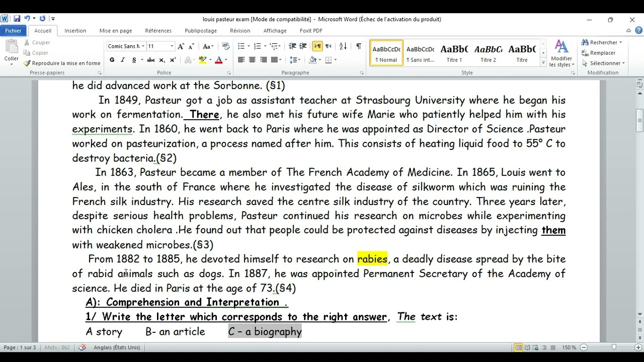644x362 pixels.
Task: Click the 150 % zoom level
Action: click(569, 347)
